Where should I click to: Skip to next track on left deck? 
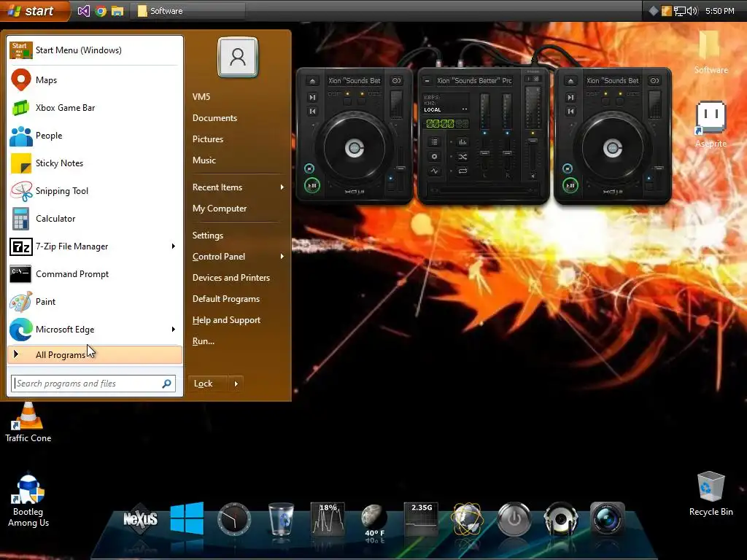312,97
